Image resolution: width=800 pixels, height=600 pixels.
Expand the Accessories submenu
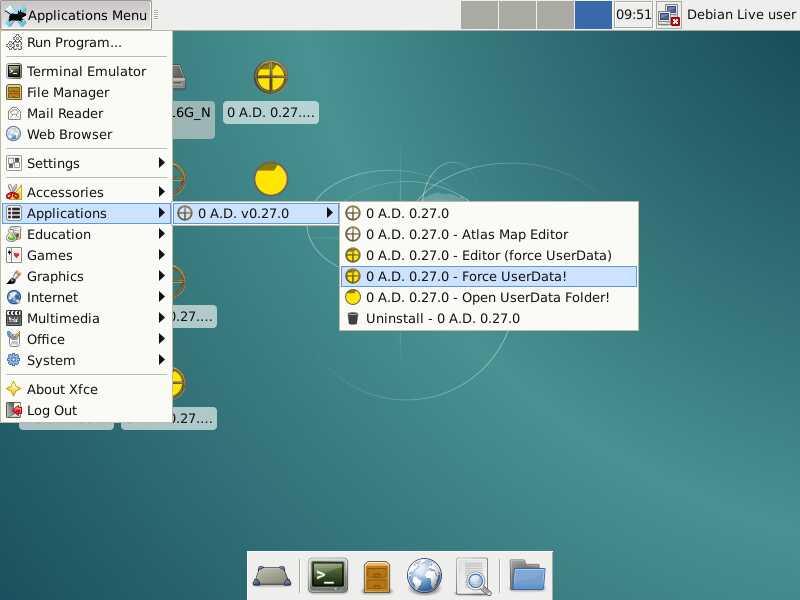86,192
